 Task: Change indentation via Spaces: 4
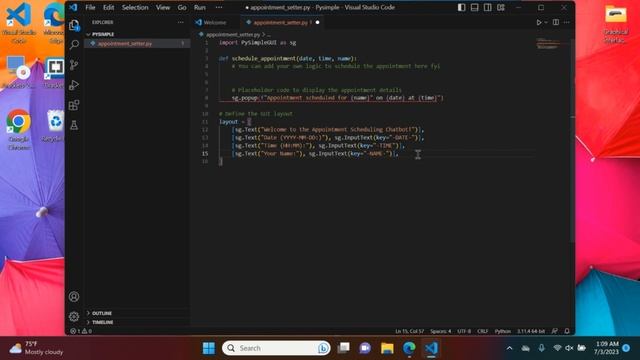[x=440, y=331]
